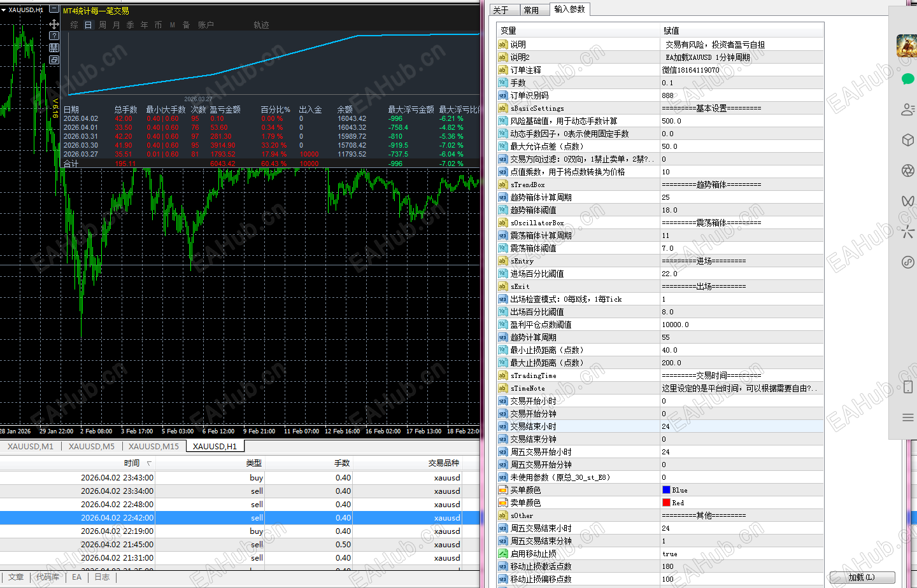
Task: Collapse the statistics panel with minus button
Action: [54, 10]
